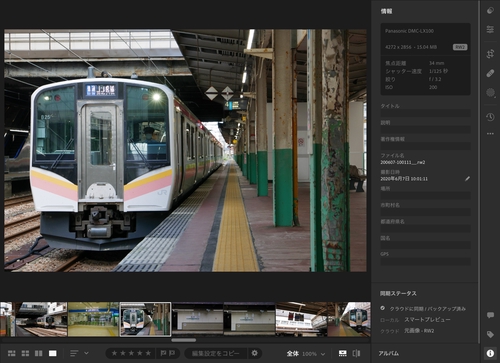This screenshot has width=500, height=363.
Task: Click the タイトル input field
Action: click(426, 113)
